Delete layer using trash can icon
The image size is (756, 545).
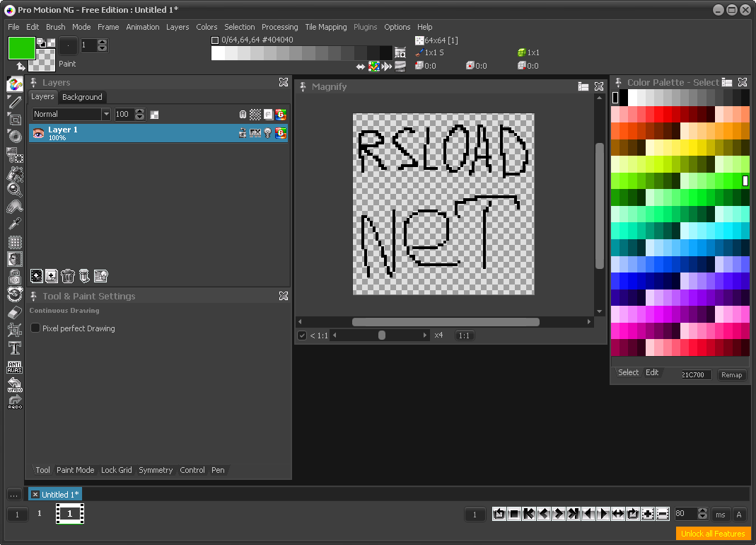pos(68,276)
